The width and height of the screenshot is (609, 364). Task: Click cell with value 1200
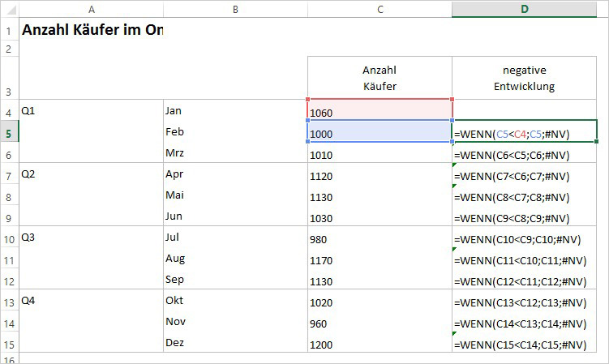(x=380, y=342)
